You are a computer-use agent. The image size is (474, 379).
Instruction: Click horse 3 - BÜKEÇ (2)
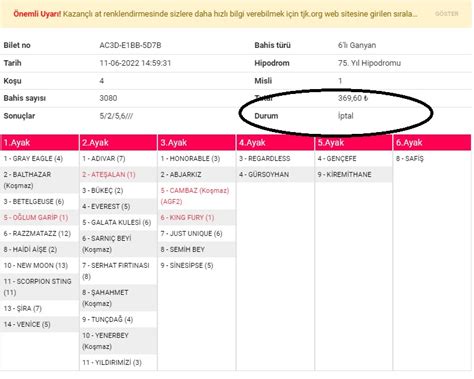click(x=118, y=191)
